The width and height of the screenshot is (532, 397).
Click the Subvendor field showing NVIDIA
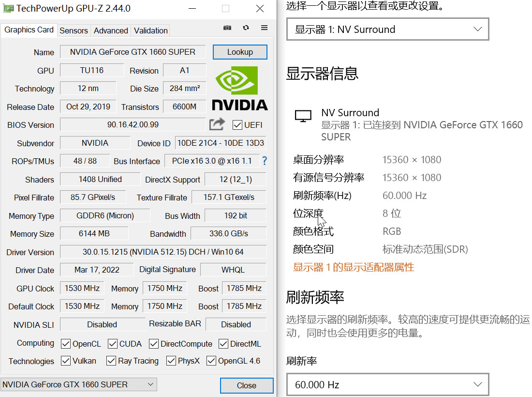click(x=95, y=143)
